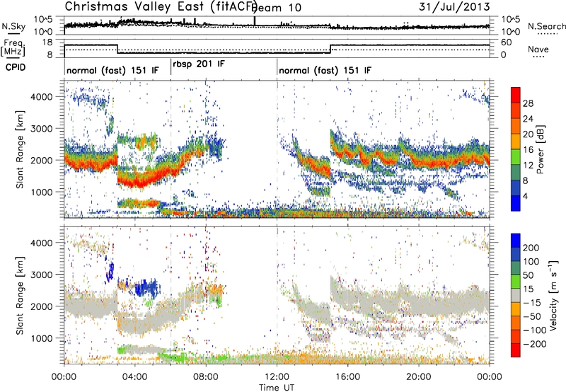Click the red bottom of the velocity colorbar
Viewport: 566px width, 392px height.
516,350
